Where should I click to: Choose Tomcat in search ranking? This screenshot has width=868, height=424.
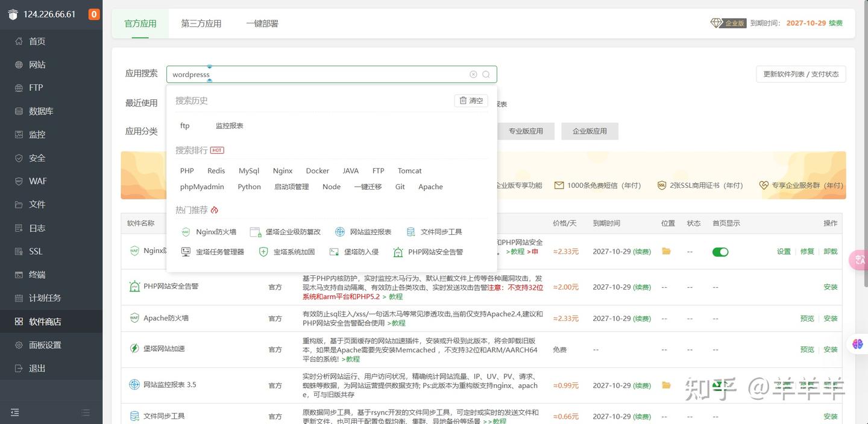(410, 171)
